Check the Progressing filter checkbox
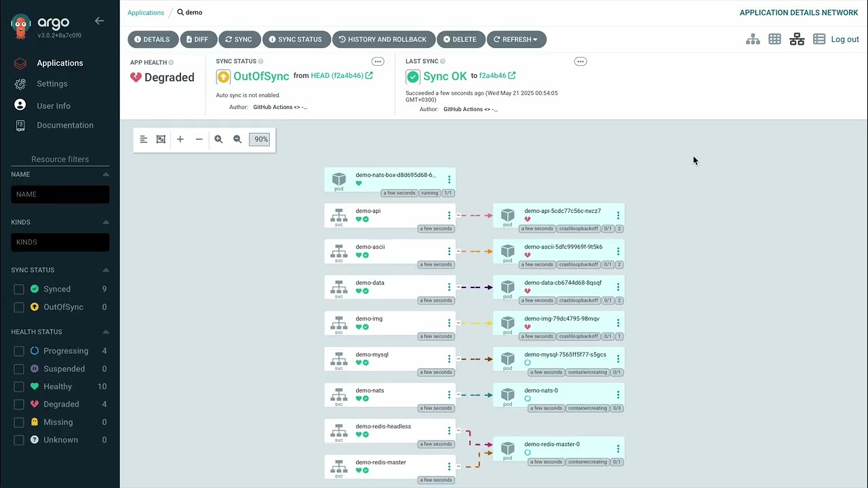The height and width of the screenshot is (488, 868). [x=19, y=351]
